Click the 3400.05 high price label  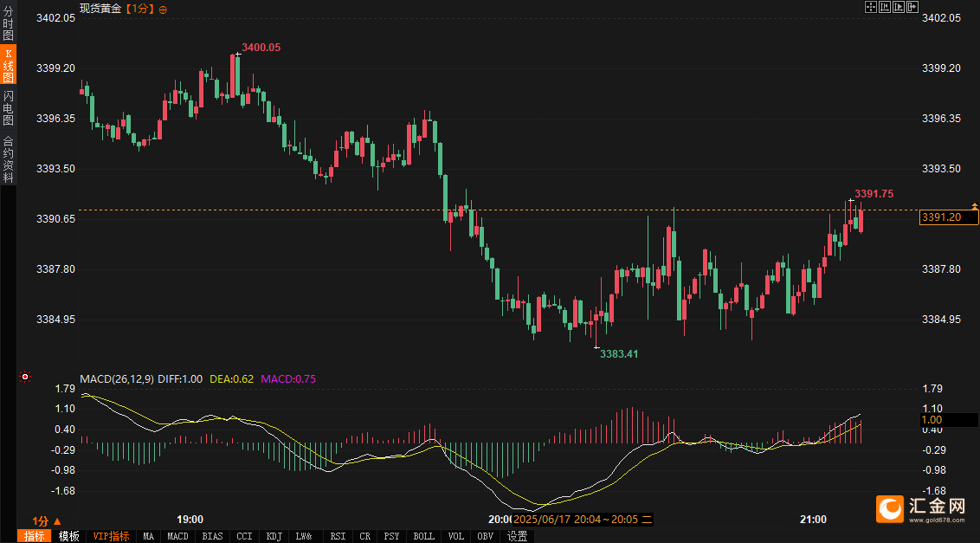tap(261, 48)
